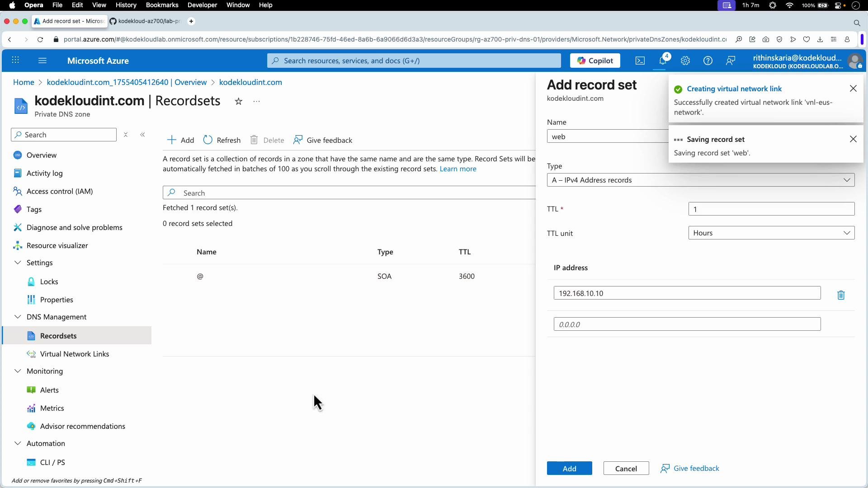Switch to the kodekloud-az700 GitHub tab
This screenshot has width=868, height=488.
click(x=146, y=21)
